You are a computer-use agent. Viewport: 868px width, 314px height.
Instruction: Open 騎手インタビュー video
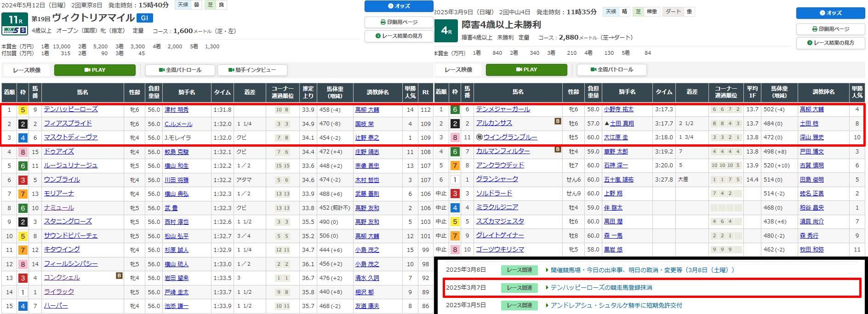252,70
